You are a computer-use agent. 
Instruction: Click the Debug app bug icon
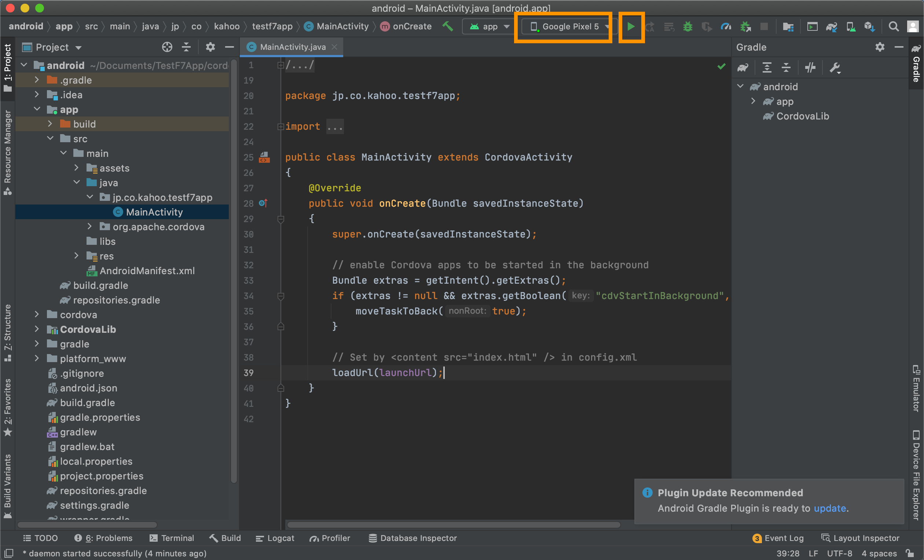click(x=687, y=27)
